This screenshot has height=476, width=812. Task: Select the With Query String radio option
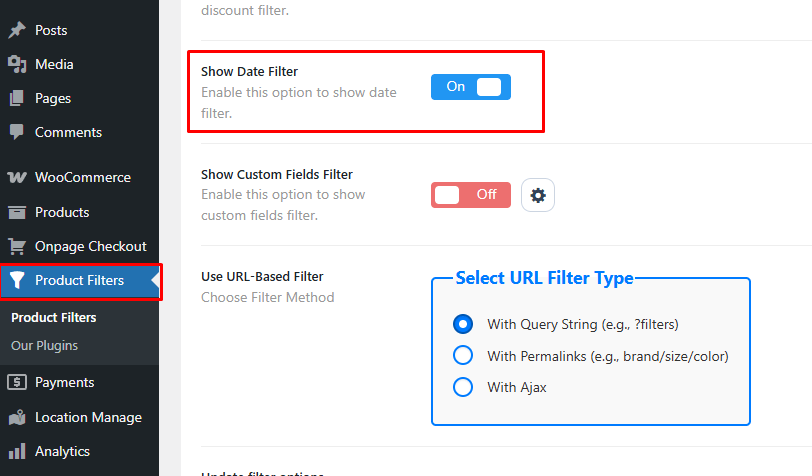(x=463, y=324)
